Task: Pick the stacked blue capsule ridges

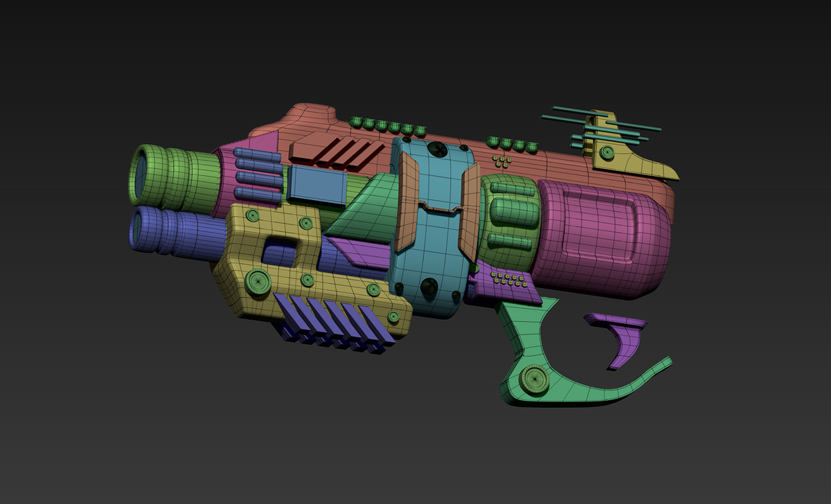Action: click(258, 177)
